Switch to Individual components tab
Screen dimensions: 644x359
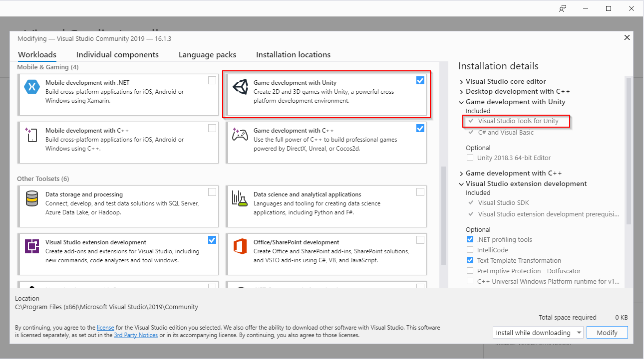117,55
